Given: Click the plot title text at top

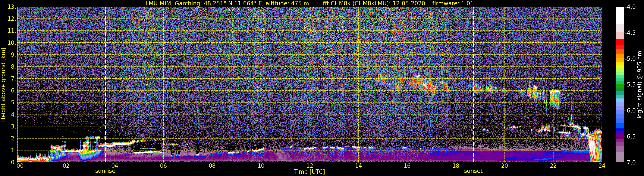Looking at the screenshot, I should [310, 3].
